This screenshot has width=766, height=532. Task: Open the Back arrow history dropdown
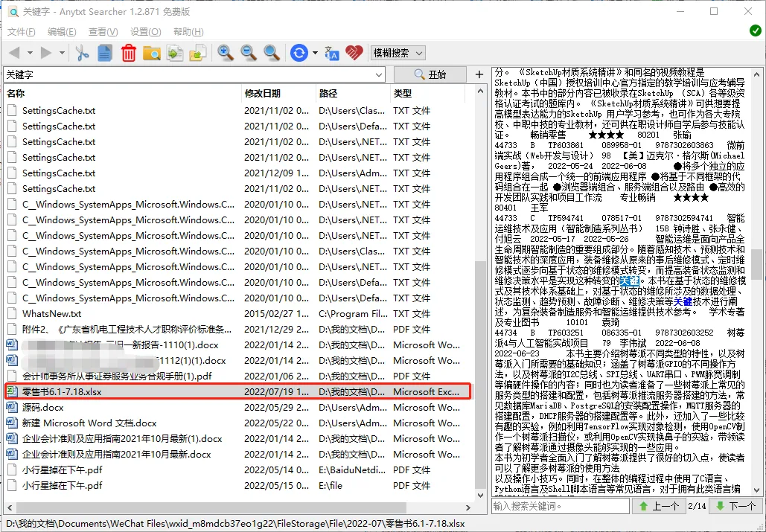point(30,53)
